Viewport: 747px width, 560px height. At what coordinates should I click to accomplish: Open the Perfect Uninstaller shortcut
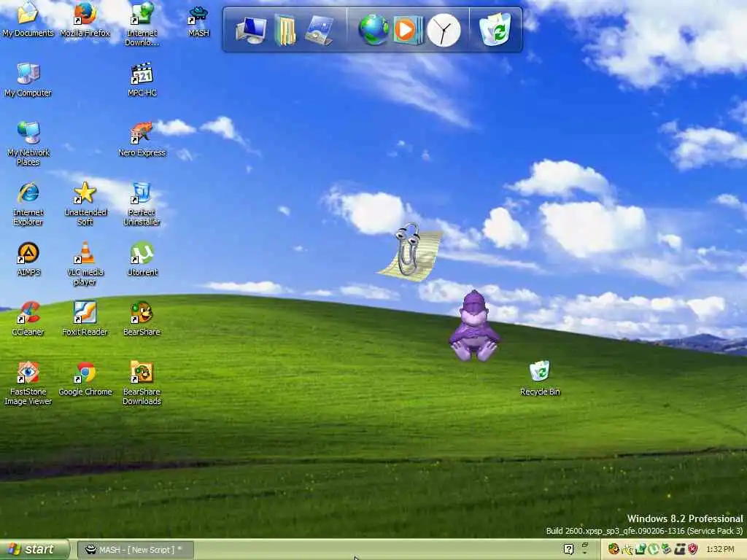point(142,204)
